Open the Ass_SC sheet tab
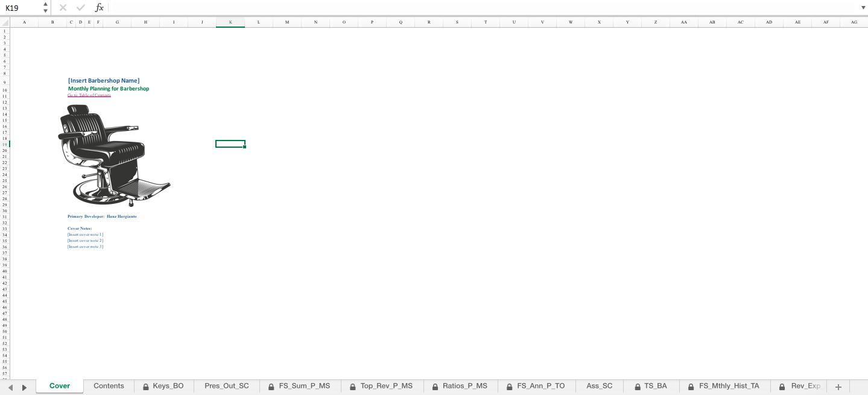The image size is (868, 395). 600,386
